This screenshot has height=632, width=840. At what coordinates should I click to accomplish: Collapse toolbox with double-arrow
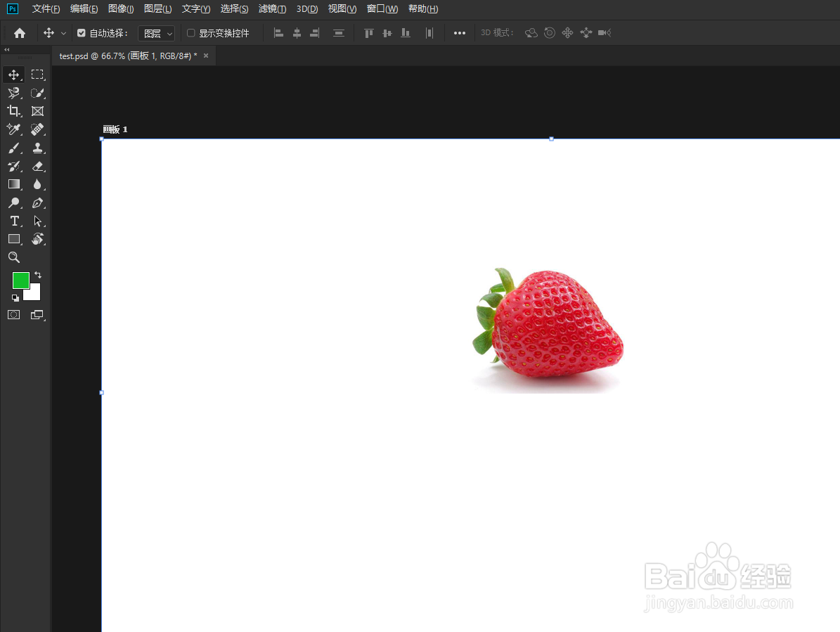[x=6, y=50]
